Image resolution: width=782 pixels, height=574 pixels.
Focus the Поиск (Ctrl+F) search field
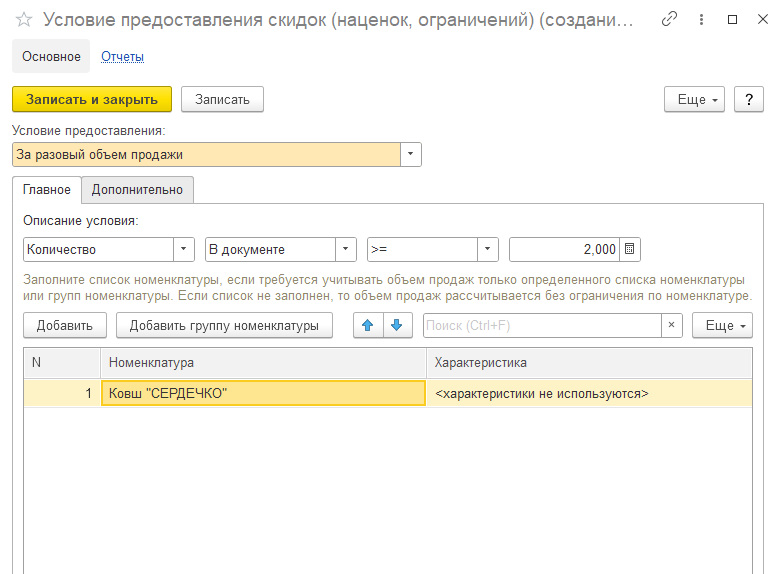[542, 325]
